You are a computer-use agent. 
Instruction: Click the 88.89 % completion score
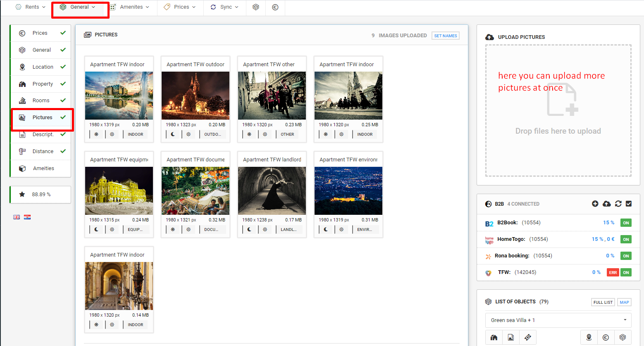point(41,195)
